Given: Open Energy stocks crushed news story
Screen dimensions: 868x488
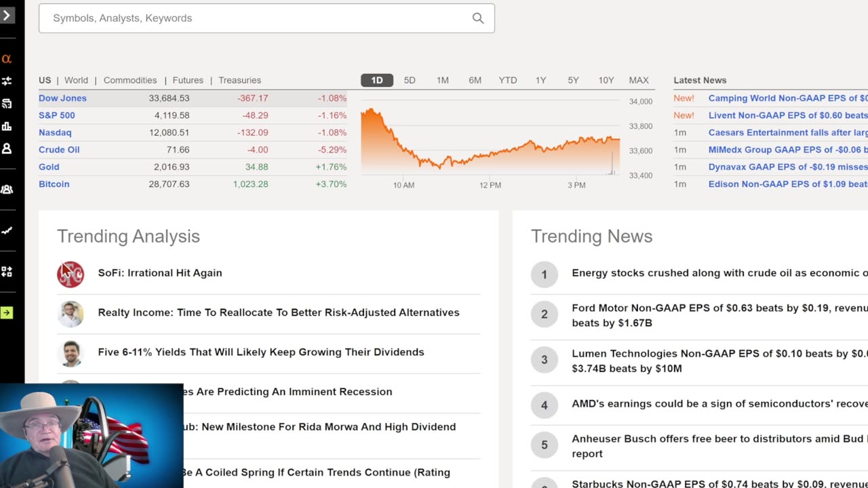Looking at the screenshot, I should [719, 273].
